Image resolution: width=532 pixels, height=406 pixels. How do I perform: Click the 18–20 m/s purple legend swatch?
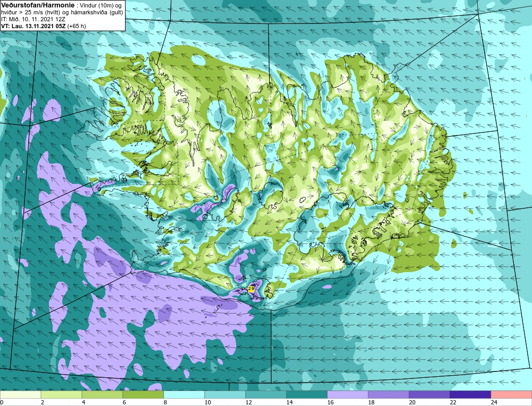click(388, 394)
